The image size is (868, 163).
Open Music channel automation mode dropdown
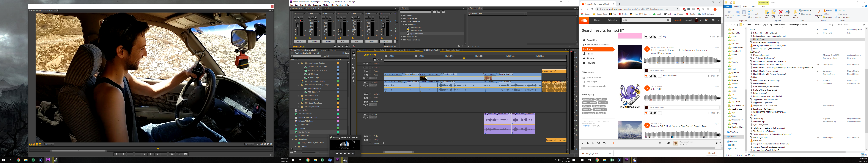(x=343, y=14)
